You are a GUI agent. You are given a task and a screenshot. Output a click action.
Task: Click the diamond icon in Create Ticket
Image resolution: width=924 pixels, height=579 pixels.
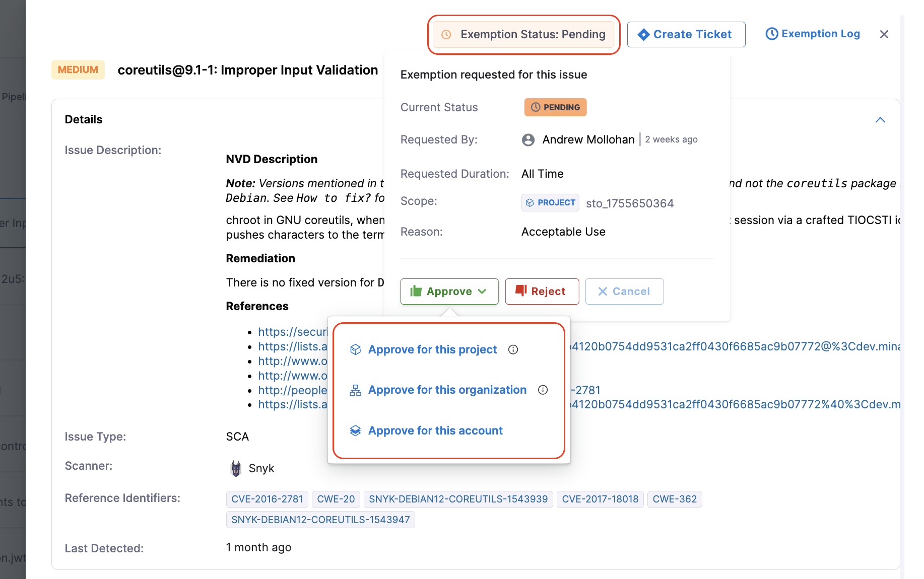click(643, 34)
